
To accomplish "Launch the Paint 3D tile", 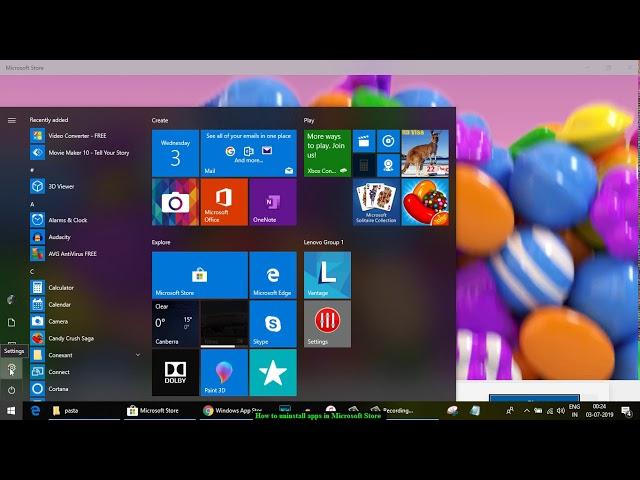I will pyautogui.click(x=224, y=372).
